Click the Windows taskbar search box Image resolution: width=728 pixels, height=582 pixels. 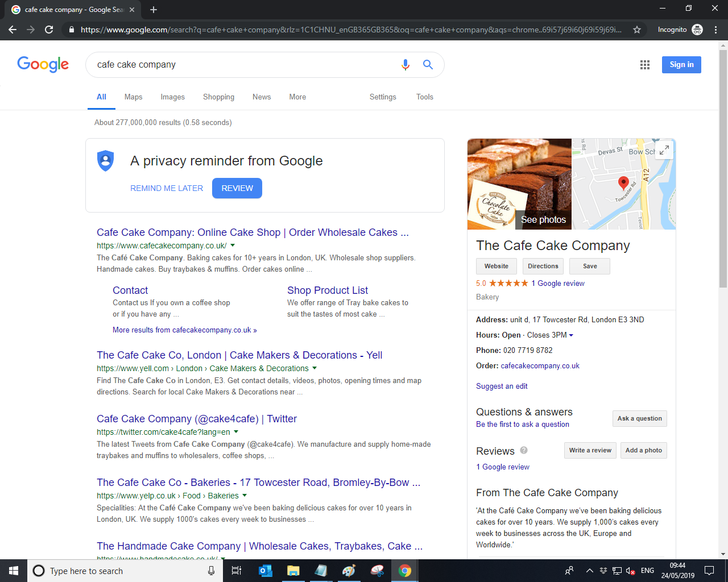coord(124,571)
